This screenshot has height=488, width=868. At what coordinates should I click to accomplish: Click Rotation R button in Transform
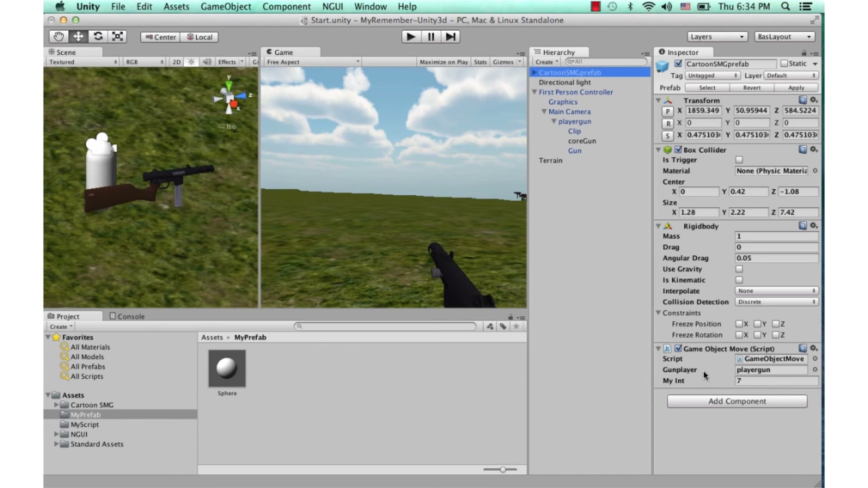click(668, 123)
